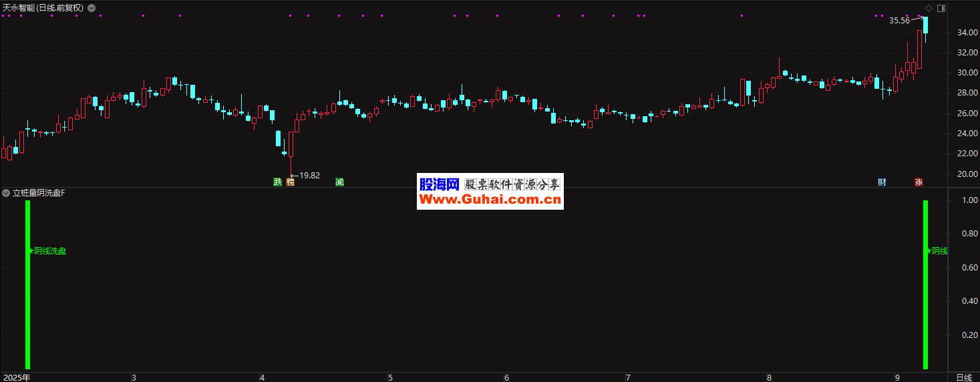Click month 3 on the time axis
The width and height of the screenshot is (980, 382).
coord(133,377)
